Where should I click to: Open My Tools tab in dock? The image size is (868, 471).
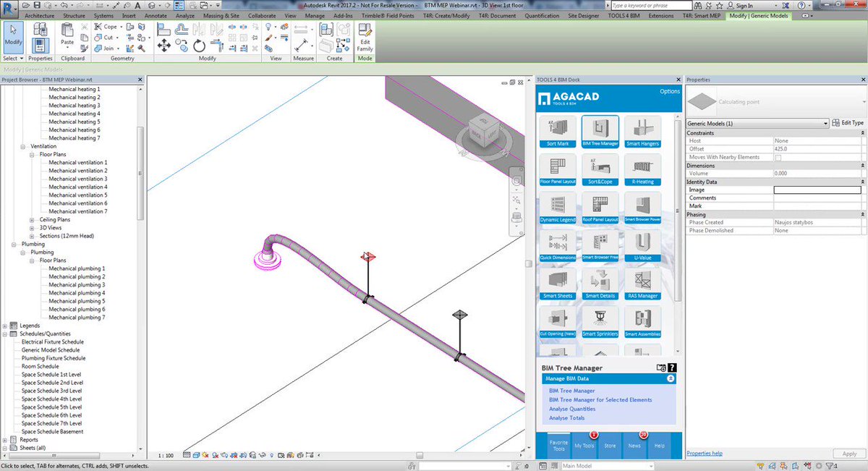[x=584, y=446]
